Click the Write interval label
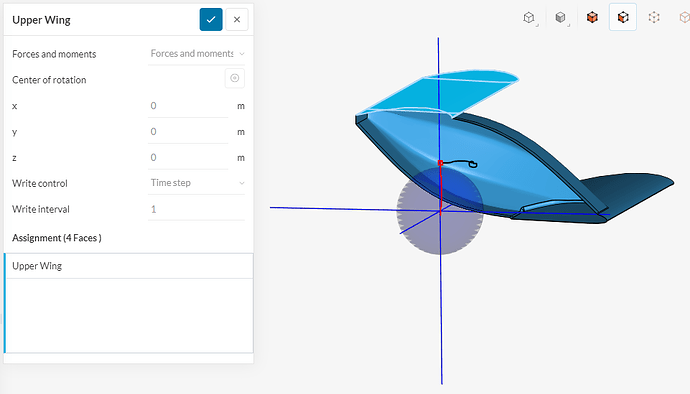 (x=41, y=209)
